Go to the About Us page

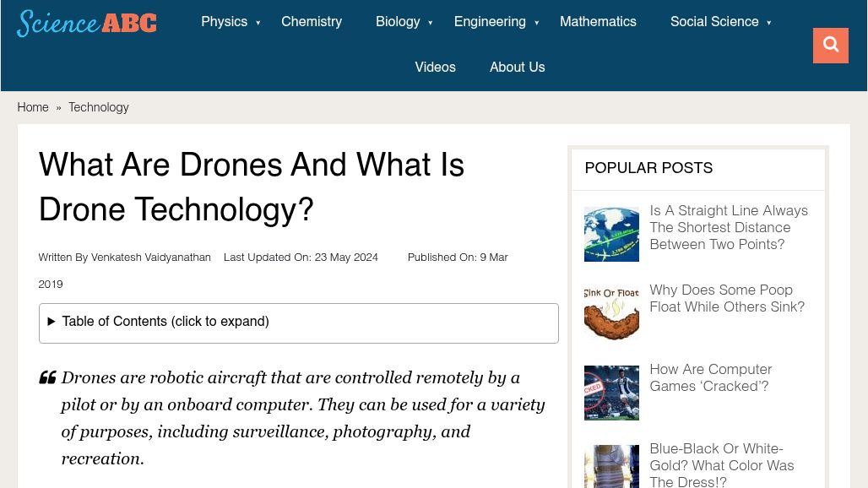517,68
